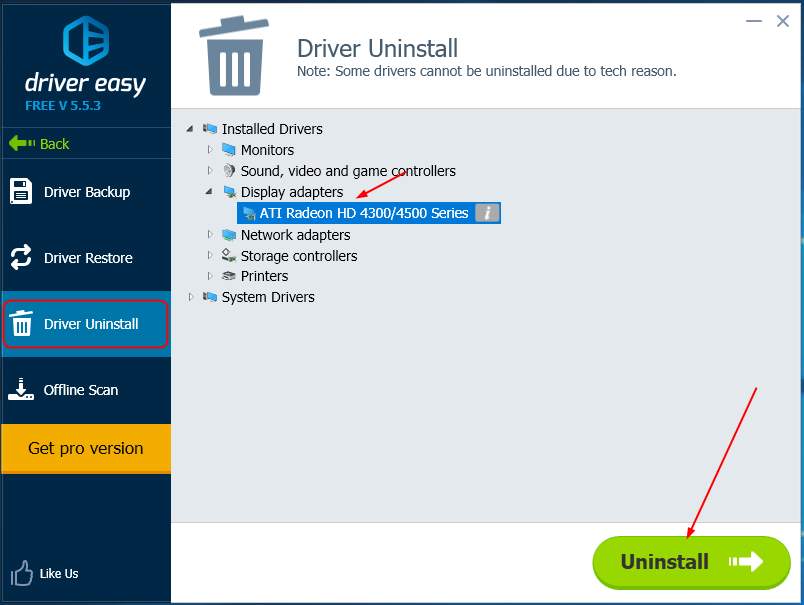Image resolution: width=804 pixels, height=605 pixels.
Task: Click the Driver Uninstall trash icon
Action: [x=22, y=323]
